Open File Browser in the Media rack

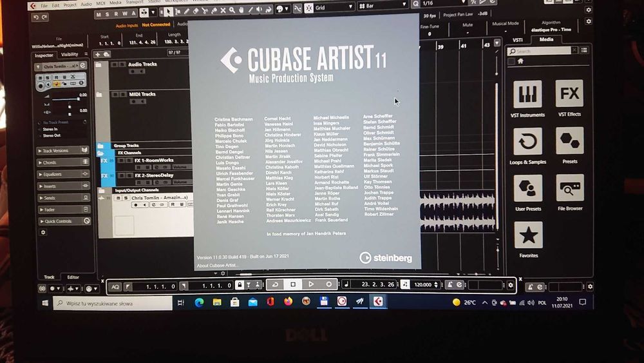click(x=570, y=188)
